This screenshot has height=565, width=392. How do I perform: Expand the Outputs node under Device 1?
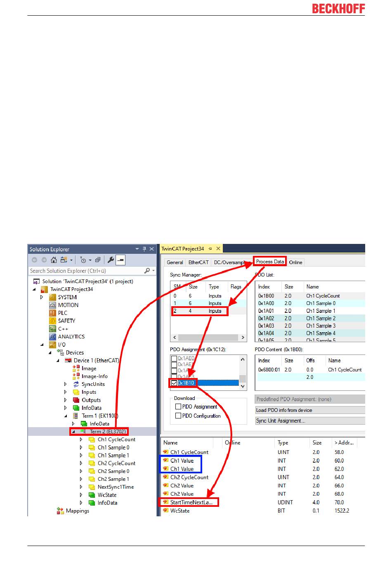click(65, 400)
